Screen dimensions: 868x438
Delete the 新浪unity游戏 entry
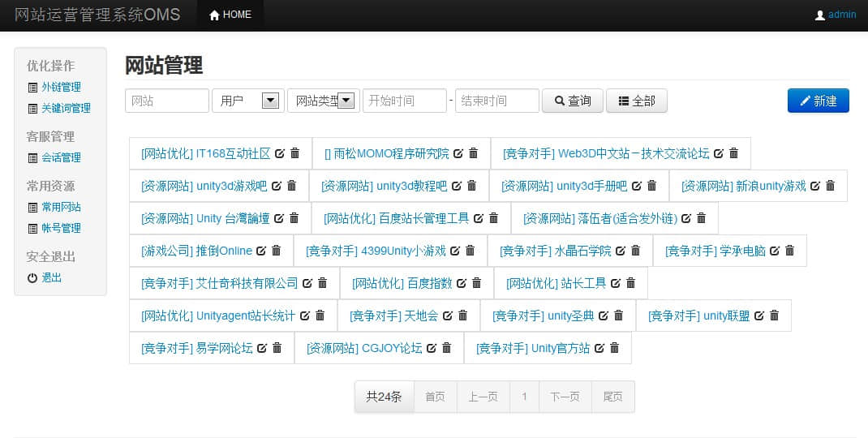[x=831, y=186]
